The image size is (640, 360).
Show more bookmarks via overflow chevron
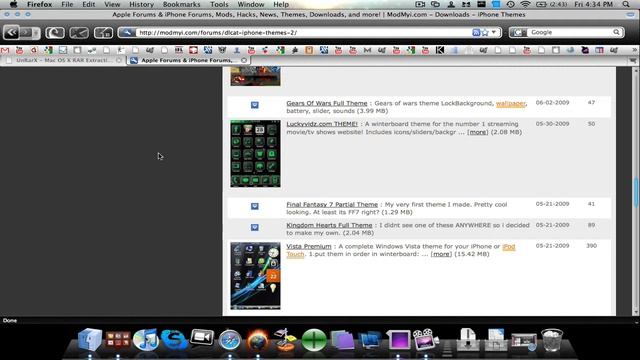click(634, 50)
